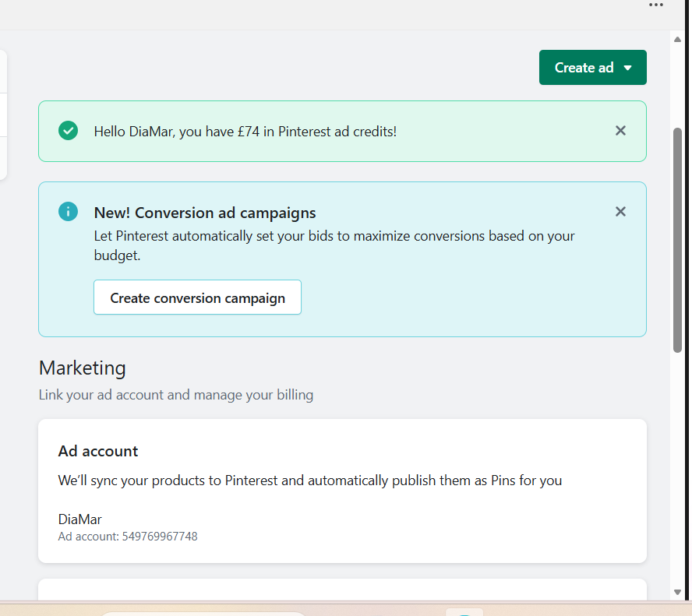Screen dimensions: 692x616
Task: Dismiss the Pinterest ad credits banner
Action: point(620,131)
